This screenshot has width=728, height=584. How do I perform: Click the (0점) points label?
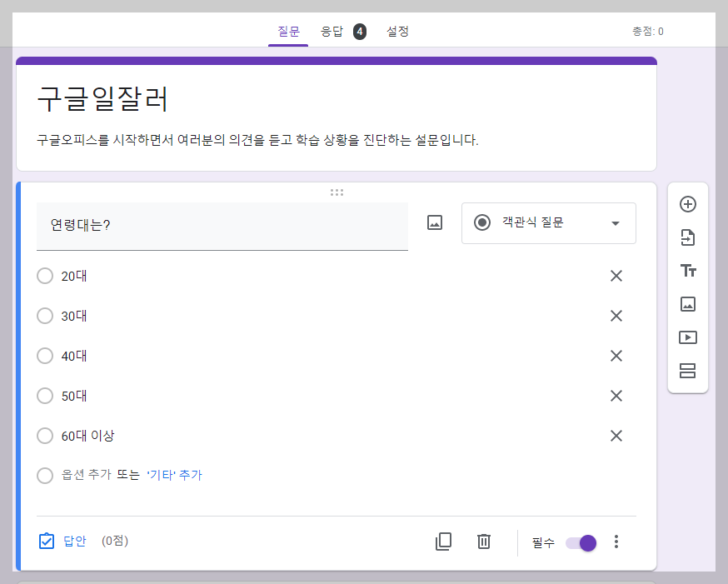[115, 541]
